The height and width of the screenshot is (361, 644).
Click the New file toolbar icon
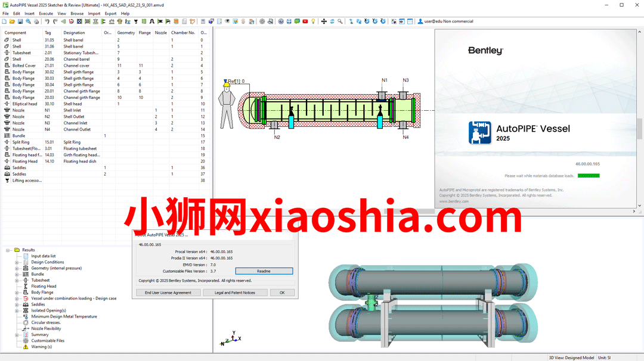[x=4, y=21]
